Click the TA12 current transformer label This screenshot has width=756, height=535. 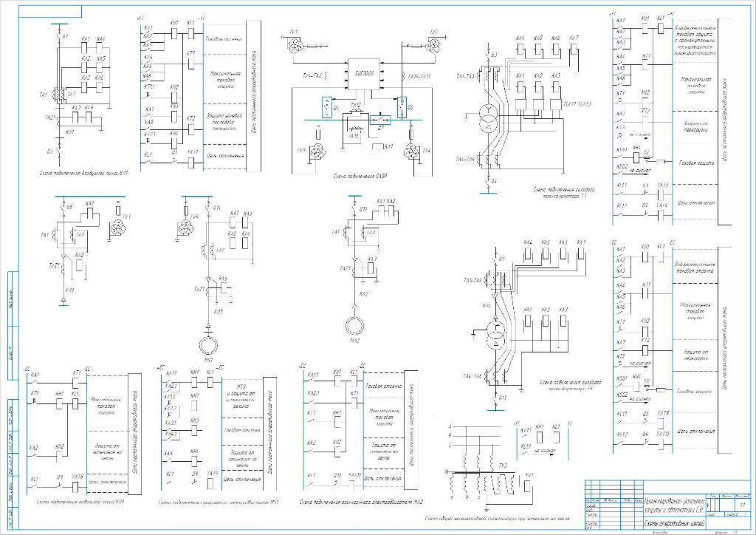pos(356,105)
